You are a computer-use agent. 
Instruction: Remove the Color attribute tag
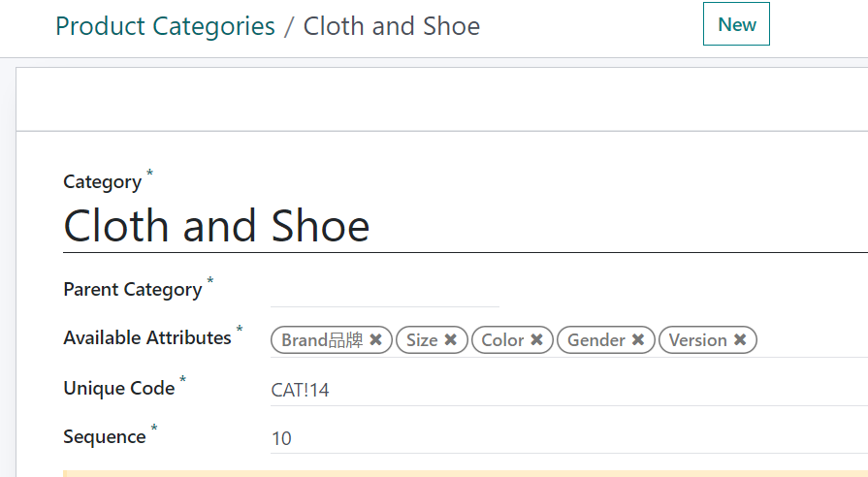point(536,340)
